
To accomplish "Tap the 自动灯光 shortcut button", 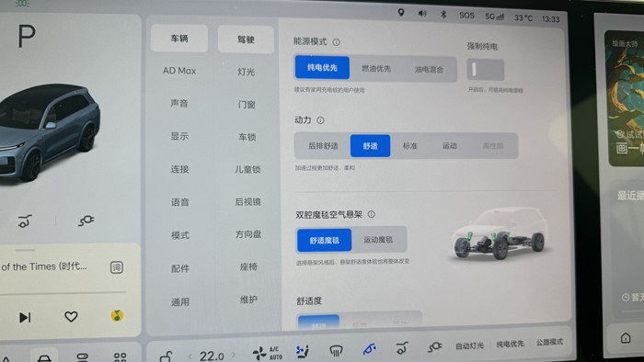I will click(x=469, y=346).
